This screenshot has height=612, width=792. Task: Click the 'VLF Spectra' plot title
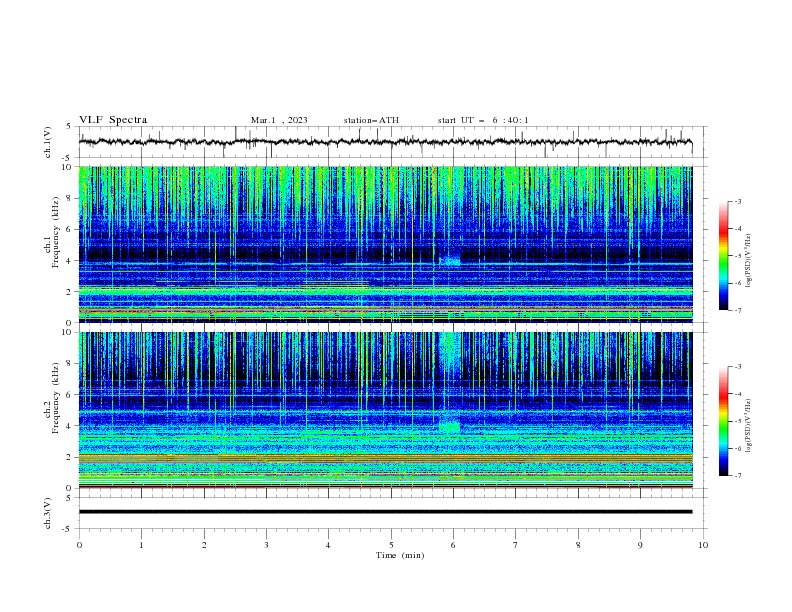pos(113,120)
